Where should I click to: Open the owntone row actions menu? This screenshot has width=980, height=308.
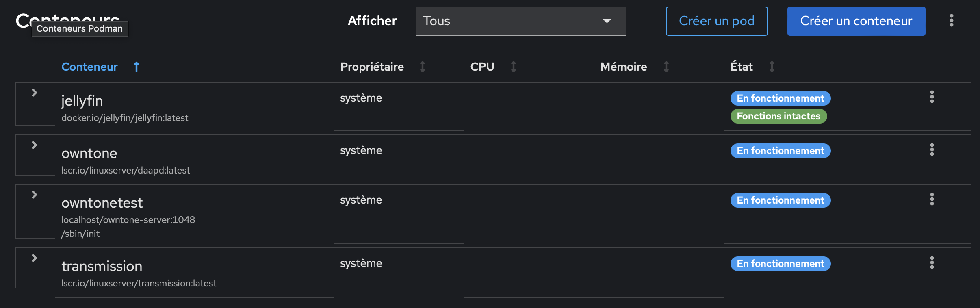pos(932,150)
